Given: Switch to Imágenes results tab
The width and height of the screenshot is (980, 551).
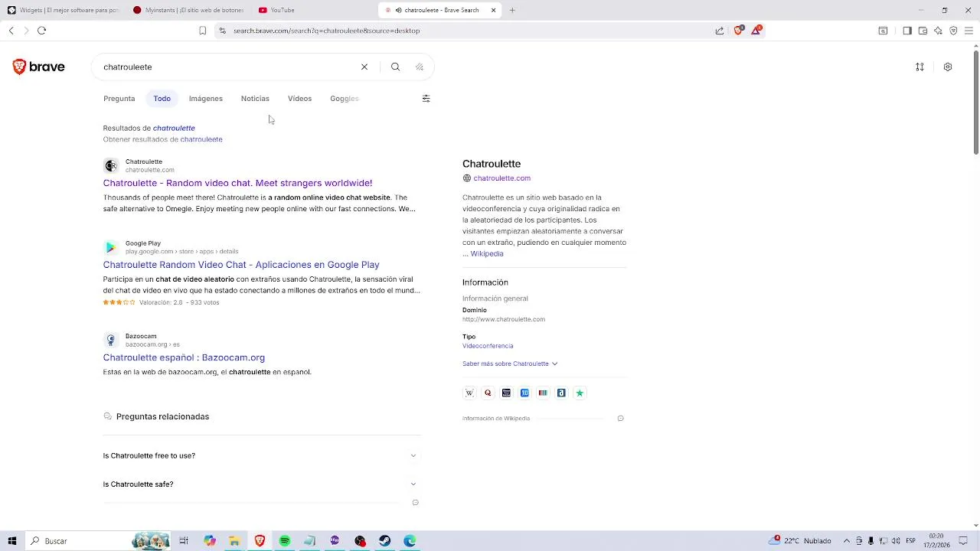Looking at the screenshot, I should (x=206, y=99).
